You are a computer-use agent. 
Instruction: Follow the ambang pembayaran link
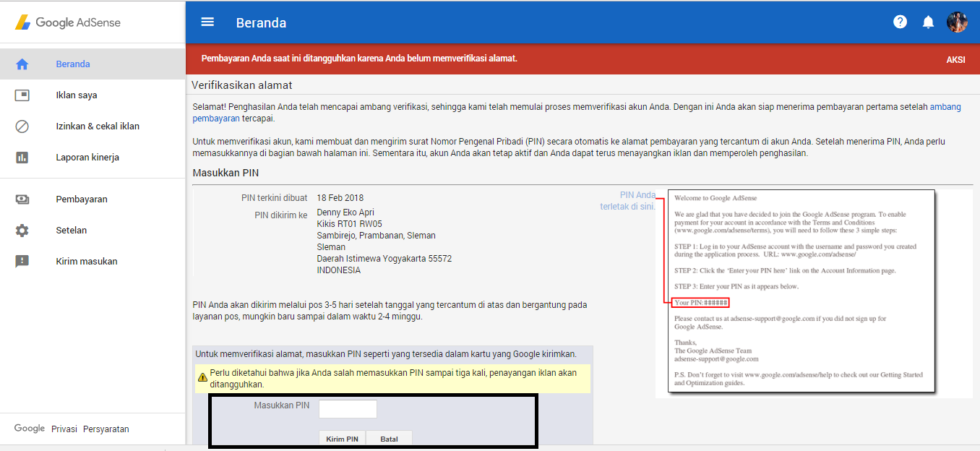click(946, 106)
